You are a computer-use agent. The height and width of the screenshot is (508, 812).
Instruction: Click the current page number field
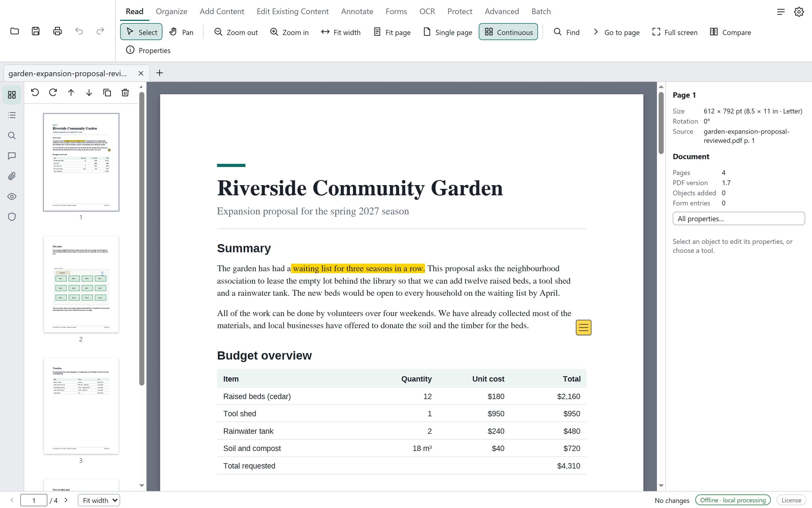[x=34, y=500]
